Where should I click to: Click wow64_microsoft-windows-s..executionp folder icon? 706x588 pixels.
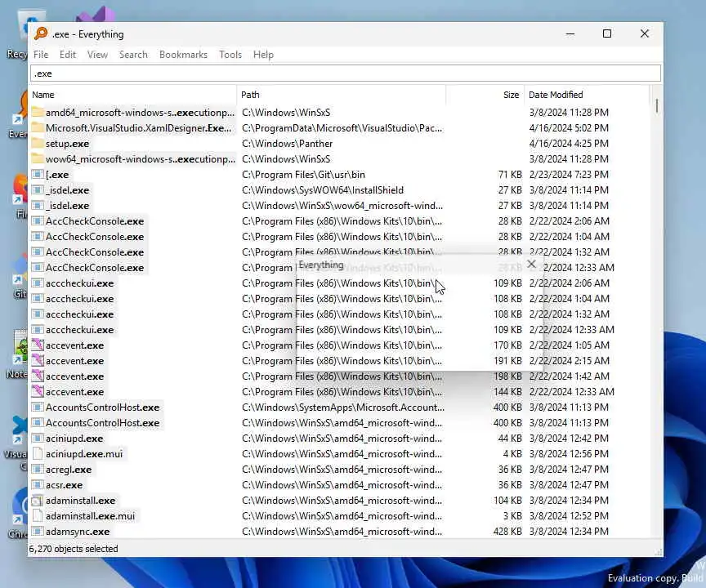click(x=38, y=158)
